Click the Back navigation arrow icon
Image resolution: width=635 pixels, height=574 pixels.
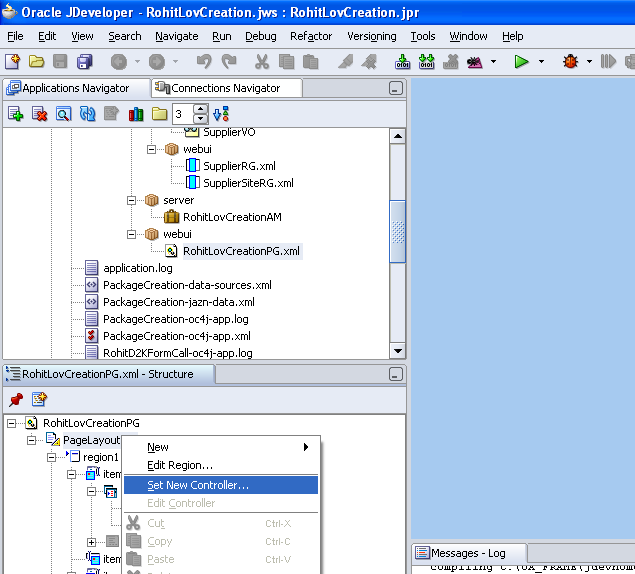[x=119, y=62]
